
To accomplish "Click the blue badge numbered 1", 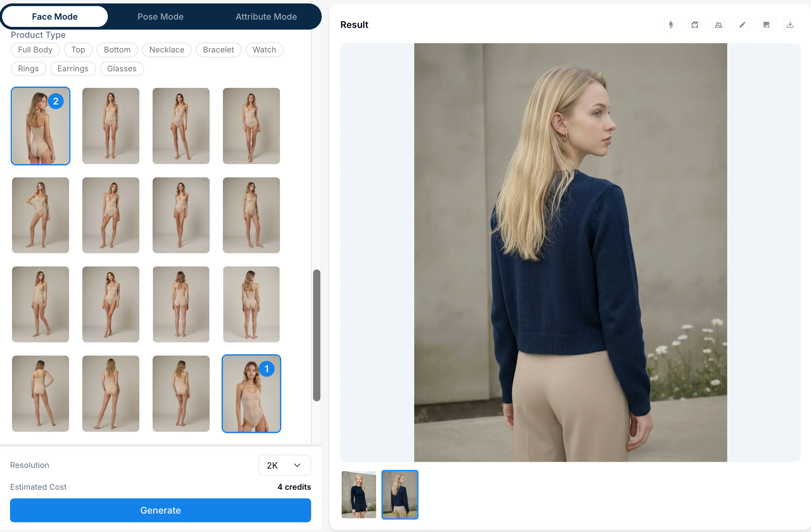I will pos(267,369).
